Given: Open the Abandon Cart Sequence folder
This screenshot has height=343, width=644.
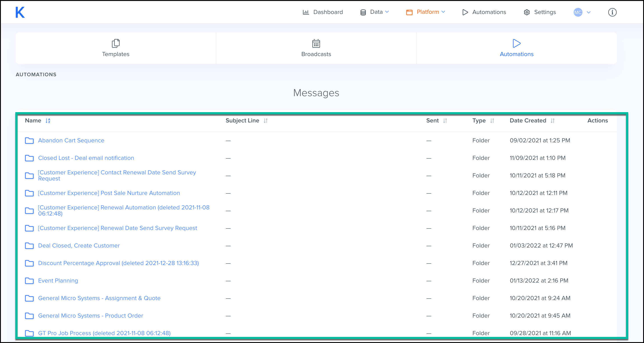Looking at the screenshot, I should click(71, 140).
